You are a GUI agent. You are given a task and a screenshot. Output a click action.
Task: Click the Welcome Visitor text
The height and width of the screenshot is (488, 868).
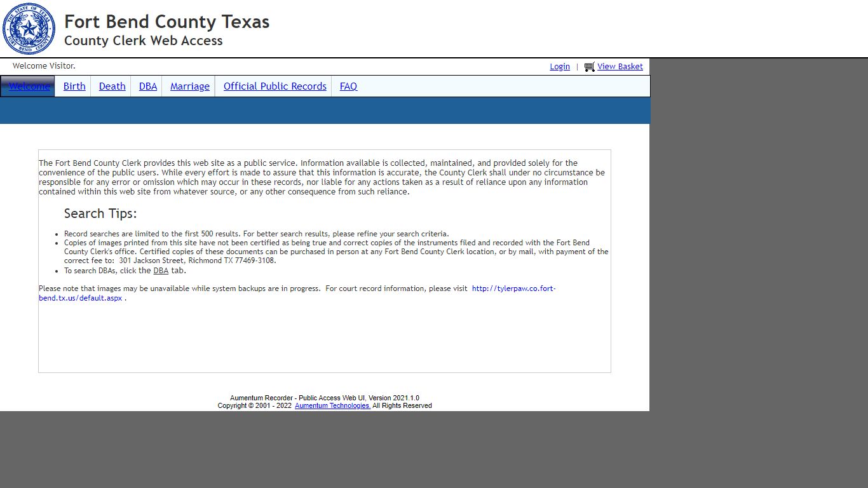click(44, 66)
